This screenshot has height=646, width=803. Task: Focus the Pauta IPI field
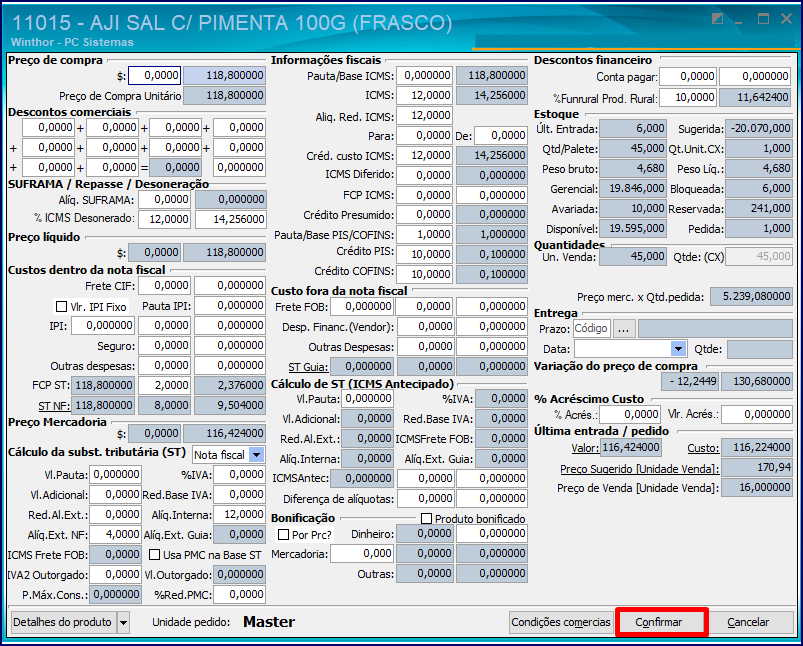point(230,306)
